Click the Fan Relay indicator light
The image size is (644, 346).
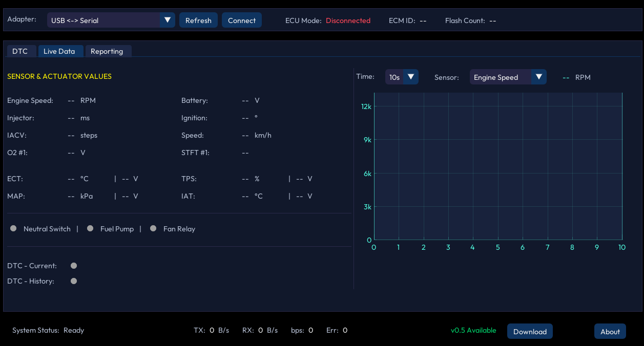coord(153,228)
